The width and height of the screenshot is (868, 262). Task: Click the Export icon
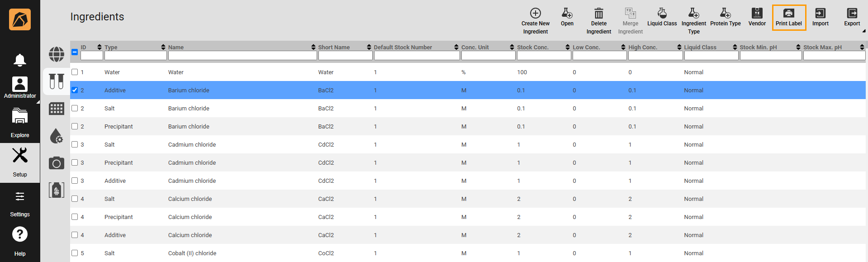[852, 14]
